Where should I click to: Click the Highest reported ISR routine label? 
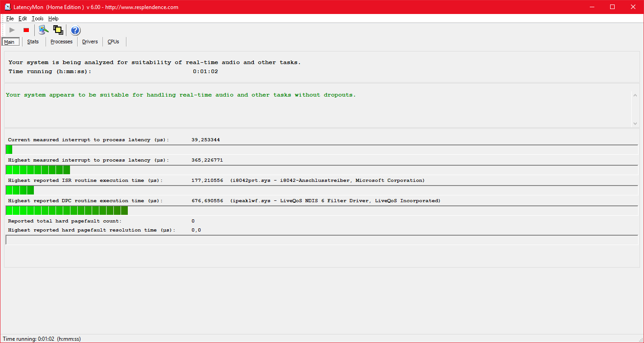pos(85,181)
